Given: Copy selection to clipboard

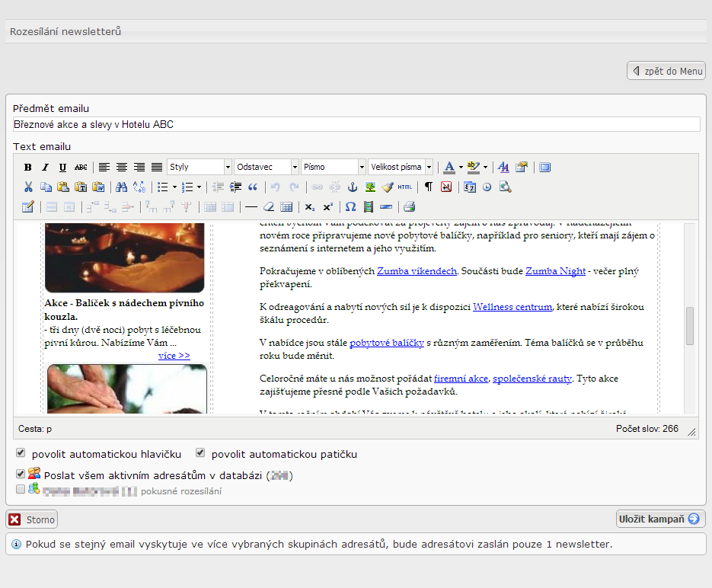Looking at the screenshot, I should (x=46, y=187).
